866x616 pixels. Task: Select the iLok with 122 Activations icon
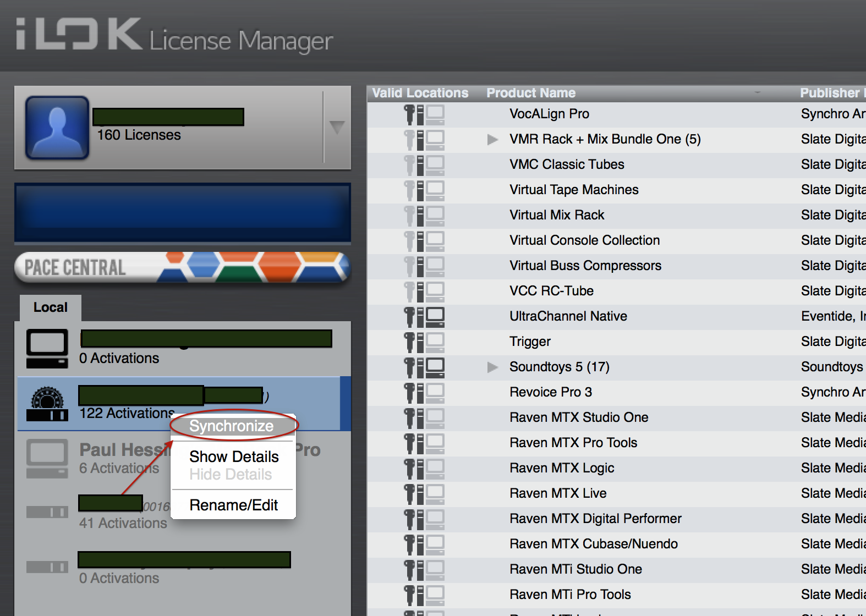click(x=47, y=404)
